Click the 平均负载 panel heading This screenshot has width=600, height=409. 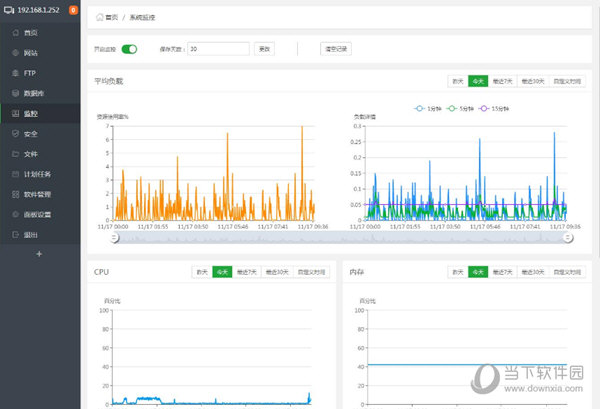click(x=109, y=81)
